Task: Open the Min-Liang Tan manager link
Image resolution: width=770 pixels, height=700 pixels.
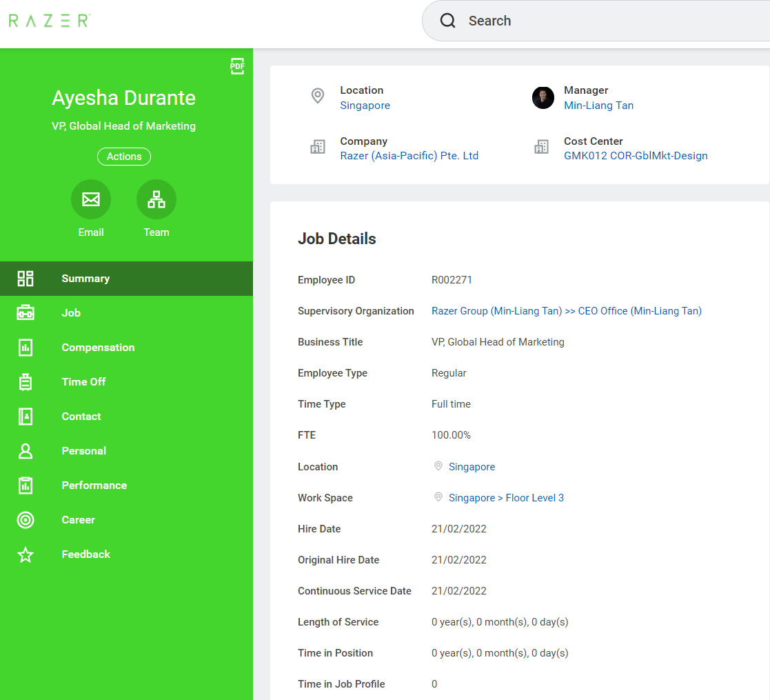Action: [x=598, y=105]
